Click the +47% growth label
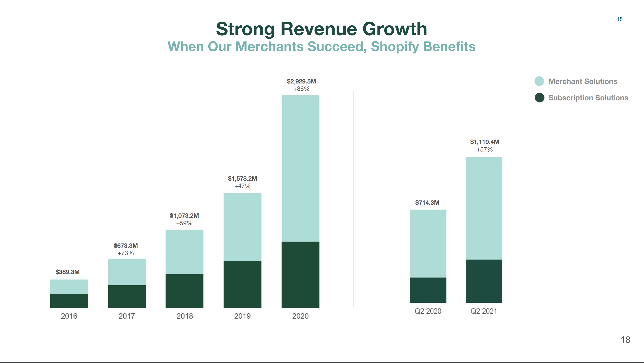This screenshot has height=363, width=644. coord(242,186)
